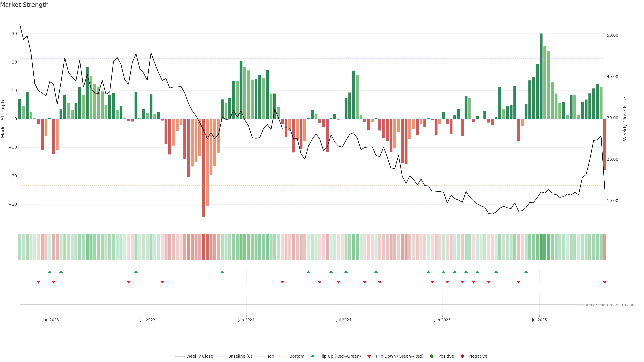Click the Flip Up green triangle legend icon
The height and width of the screenshot is (362, 644).
point(312,356)
